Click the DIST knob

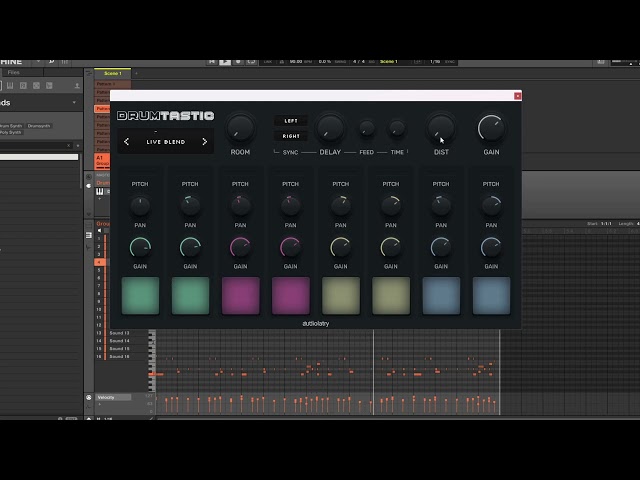click(441, 128)
